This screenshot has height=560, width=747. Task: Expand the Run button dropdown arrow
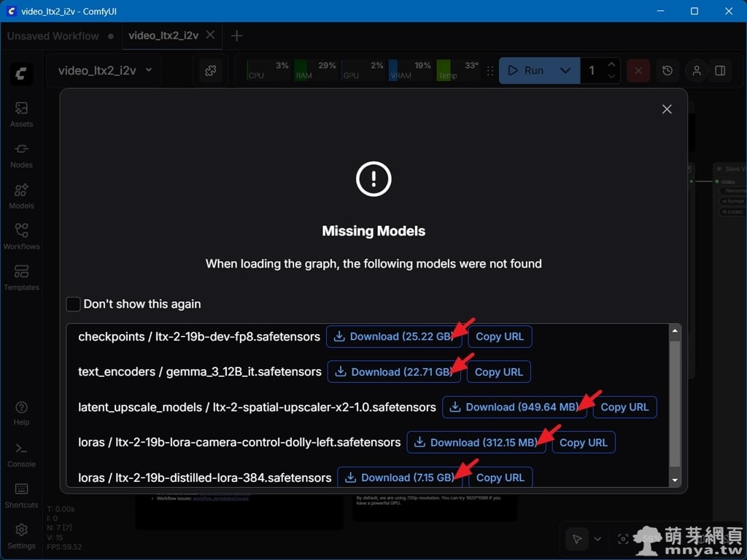point(565,71)
